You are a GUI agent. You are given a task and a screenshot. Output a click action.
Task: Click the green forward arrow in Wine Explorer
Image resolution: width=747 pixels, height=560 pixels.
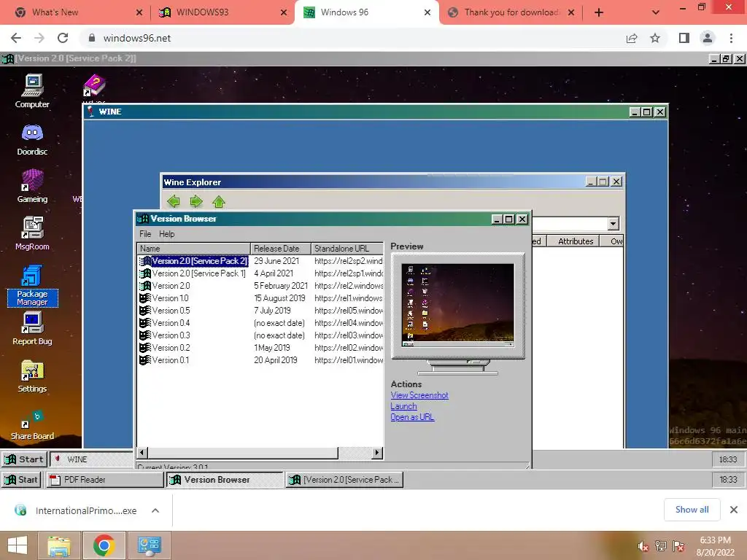click(x=196, y=201)
